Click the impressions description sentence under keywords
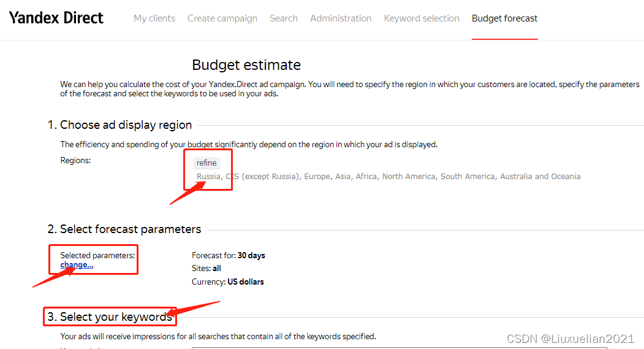Image resolution: width=644 pixels, height=349 pixels. tap(218, 336)
